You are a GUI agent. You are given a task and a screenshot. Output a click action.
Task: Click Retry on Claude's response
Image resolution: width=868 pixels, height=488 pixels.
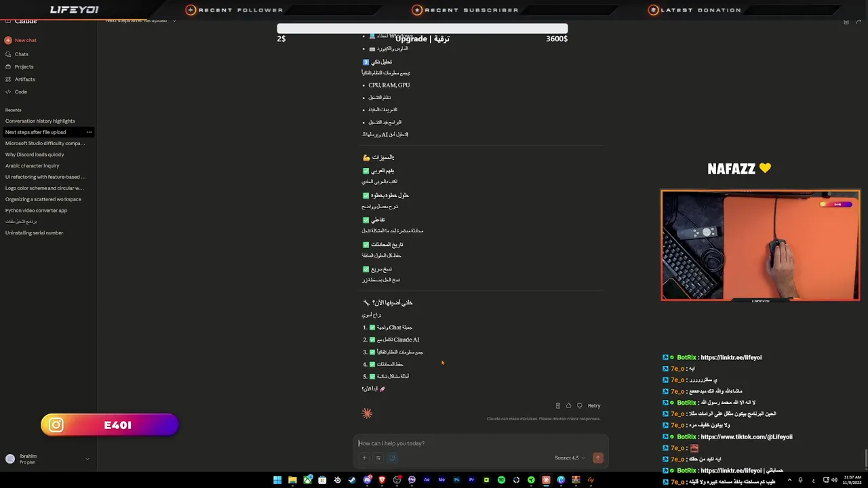coord(594,405)
